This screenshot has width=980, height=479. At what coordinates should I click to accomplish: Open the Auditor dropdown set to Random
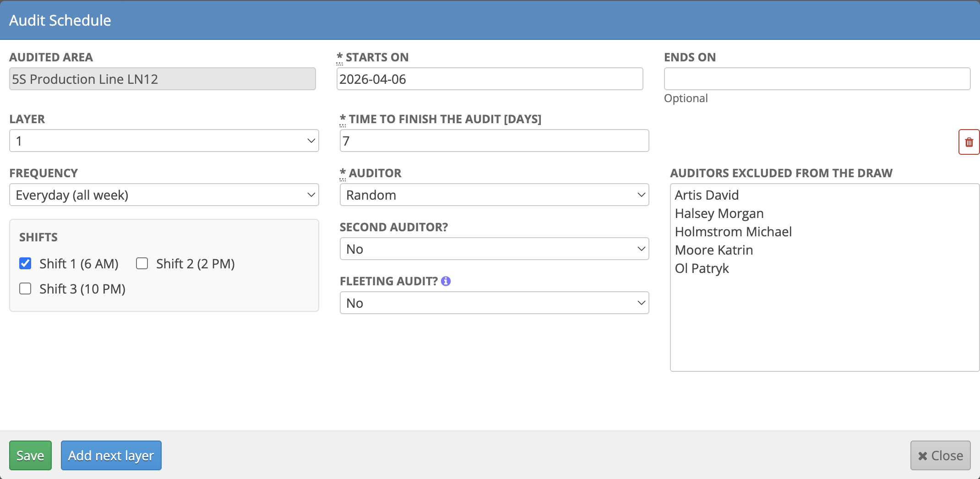[x=494, y=195]
